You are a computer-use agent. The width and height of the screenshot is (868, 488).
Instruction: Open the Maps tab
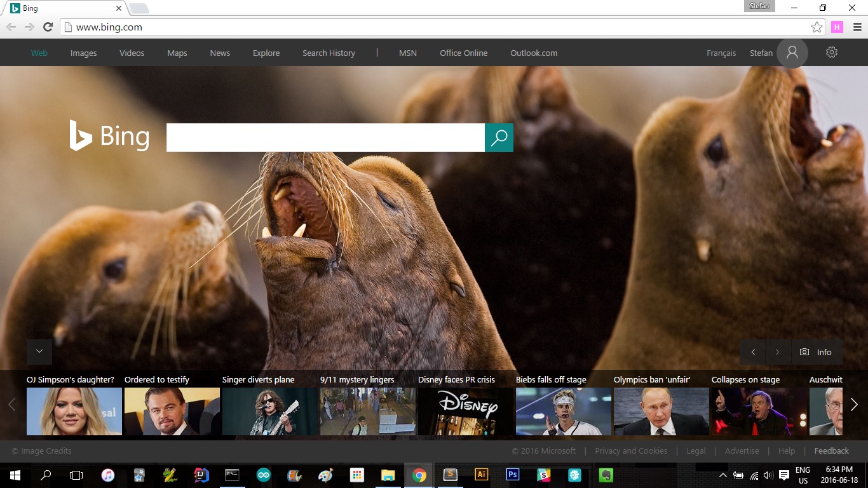[177, 53]
